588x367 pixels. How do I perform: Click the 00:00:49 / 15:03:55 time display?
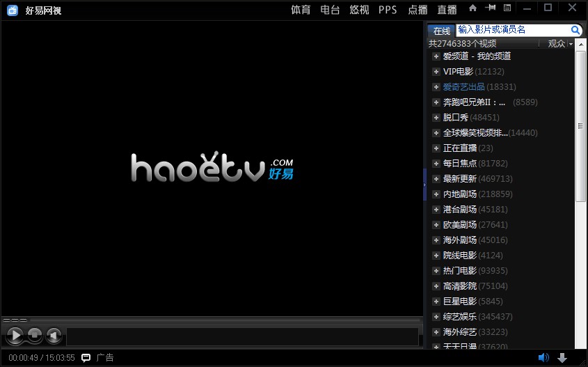[42, 358]
